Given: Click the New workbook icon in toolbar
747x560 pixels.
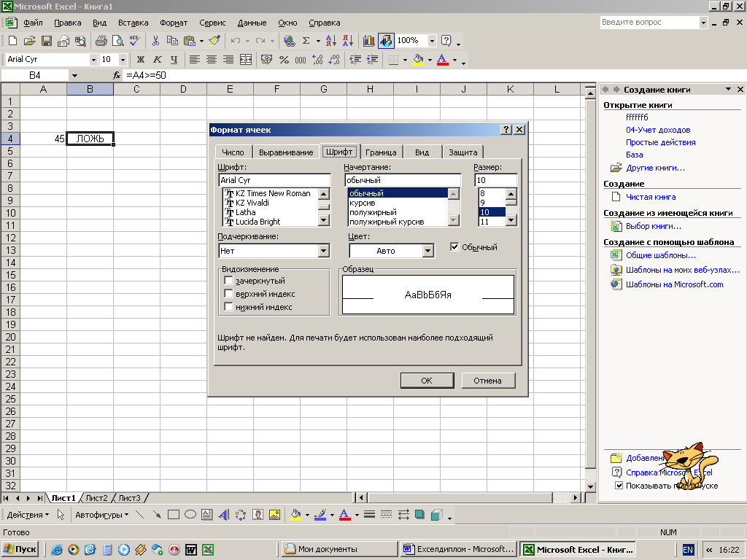Looking at the screenshot, I should tap(13, 41).
